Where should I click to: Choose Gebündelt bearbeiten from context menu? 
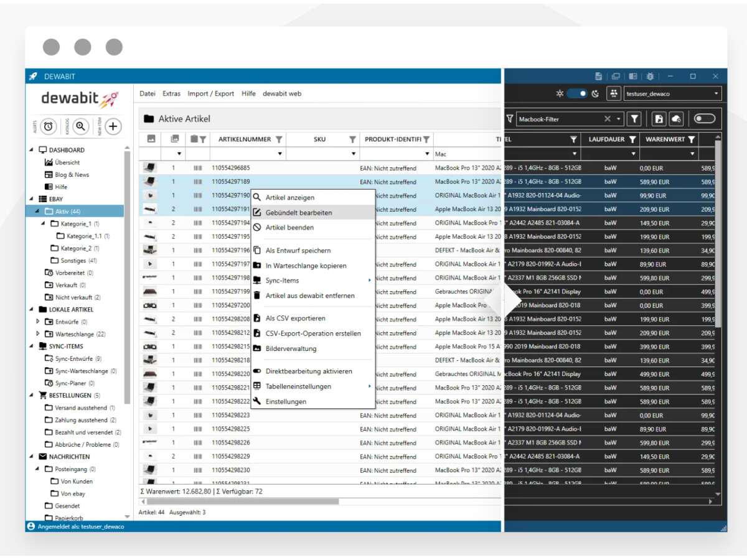pos(299,213)
